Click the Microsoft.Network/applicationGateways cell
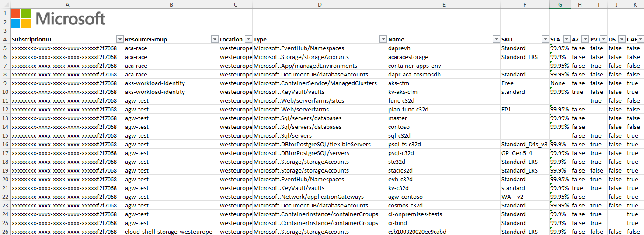644x235 pixels. coord(320,197)
